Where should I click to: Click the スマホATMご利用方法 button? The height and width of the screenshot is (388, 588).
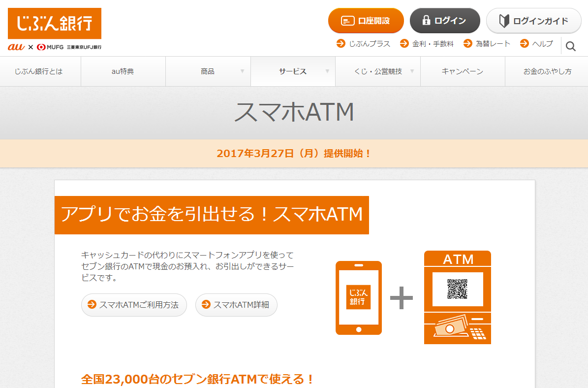[134, 305]
